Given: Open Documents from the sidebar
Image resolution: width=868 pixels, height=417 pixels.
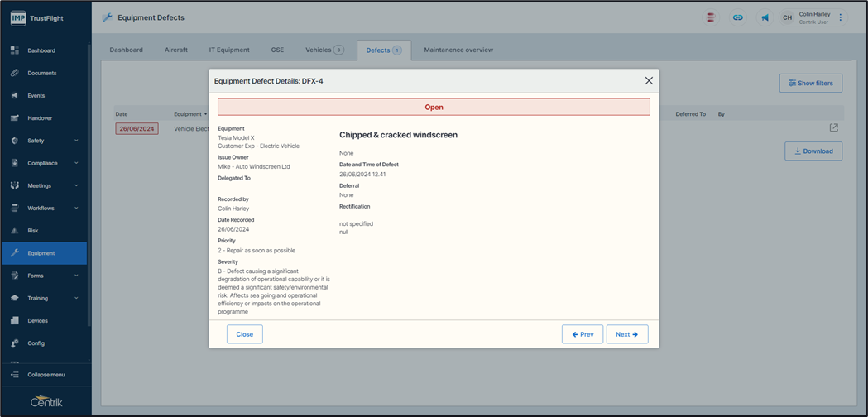Looking at the screenshot, I should 41,73.
